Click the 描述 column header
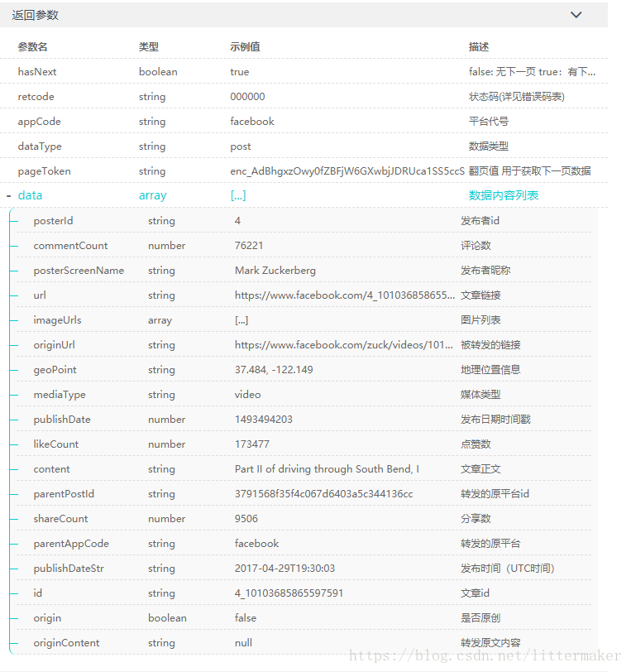Viewport: 631px width, 672px height. pyautogui.click(x=479, y=46)
